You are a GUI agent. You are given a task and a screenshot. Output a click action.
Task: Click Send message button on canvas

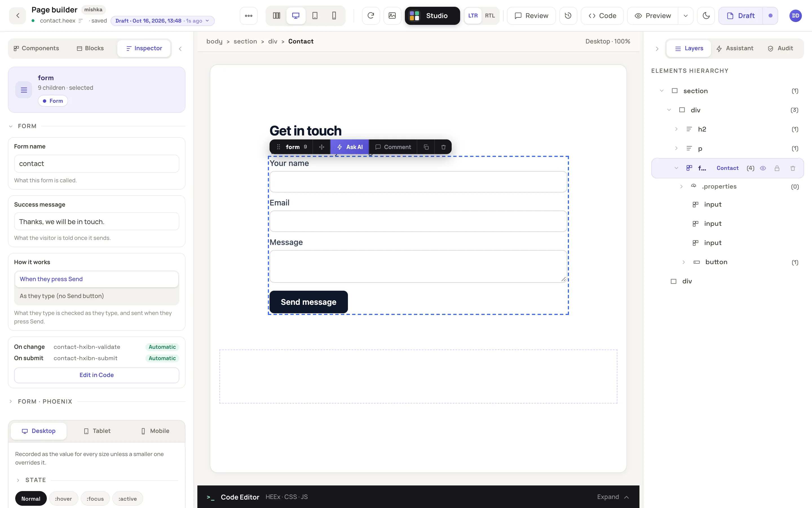(x=308, y=302)
